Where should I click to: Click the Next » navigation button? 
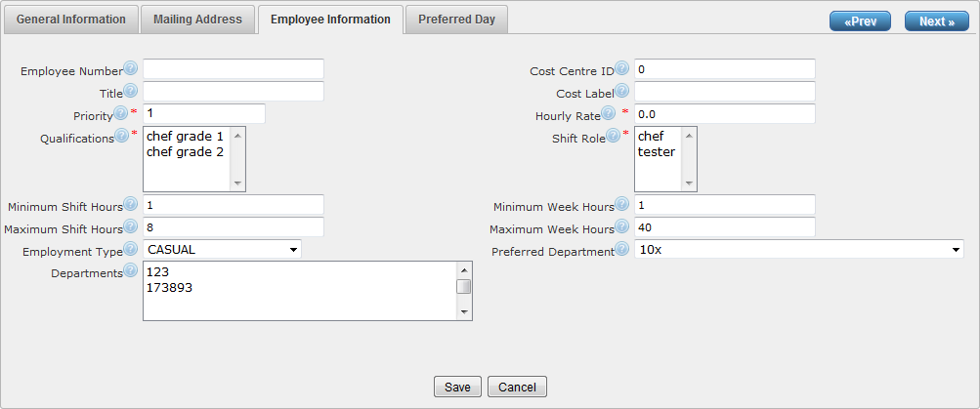click(x=936, y=21)
